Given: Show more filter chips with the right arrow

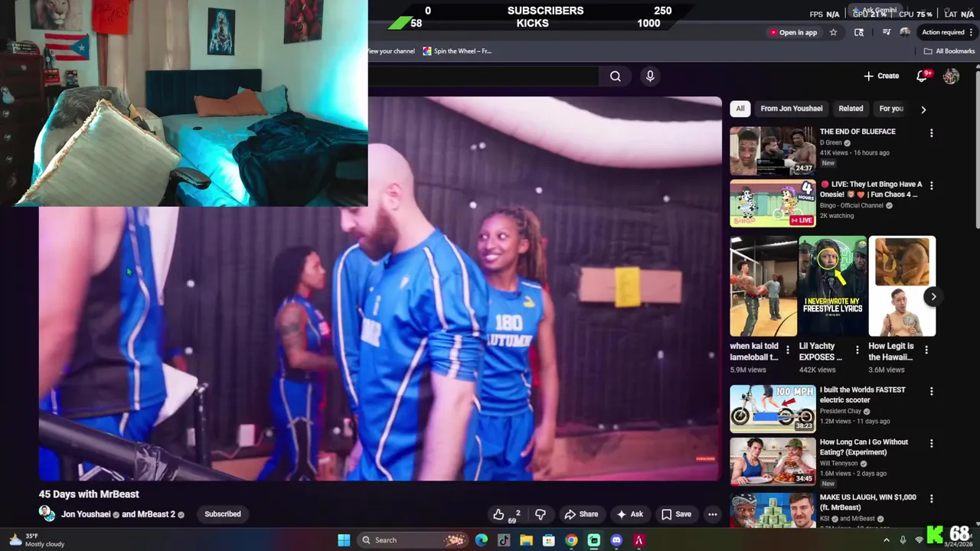Looking at the screenshot, I should click(923, 109).
